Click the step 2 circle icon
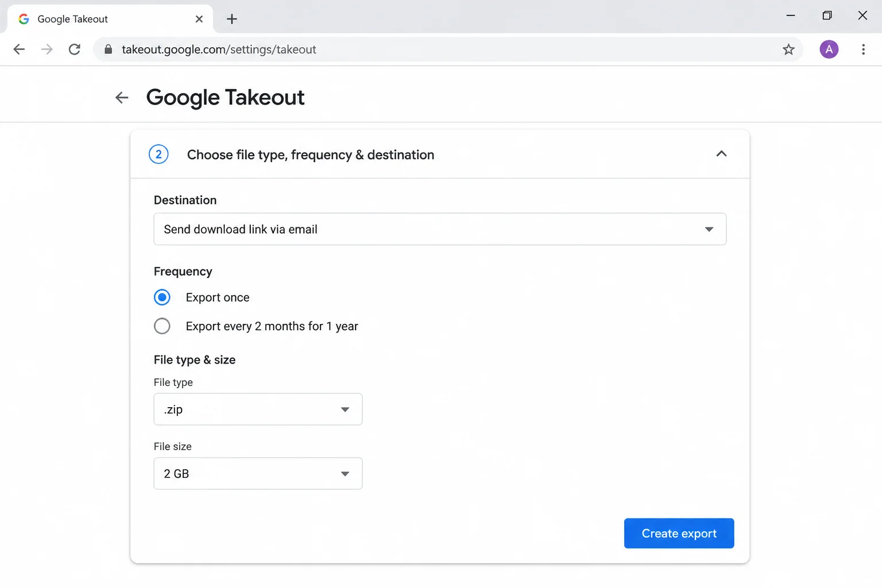882x588 pixels. pyautogui.click(x=158, y=154)
